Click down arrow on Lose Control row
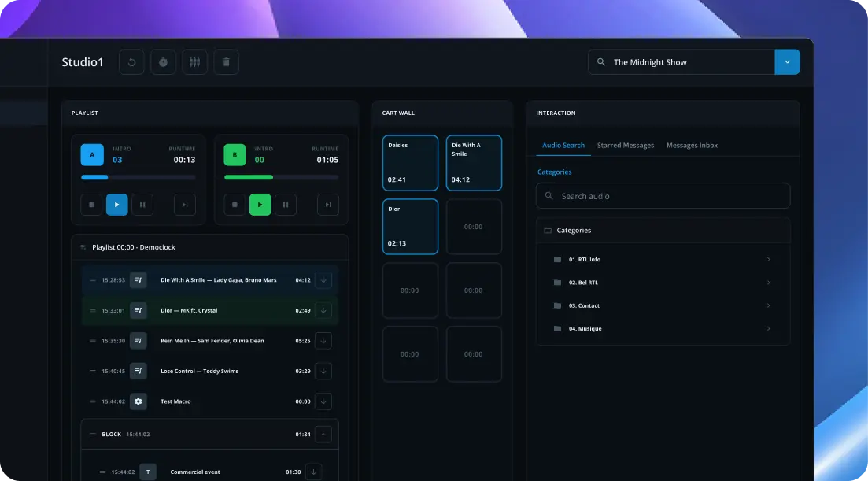 point(323,372)
